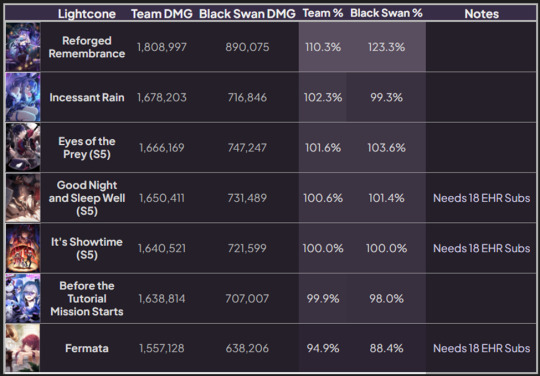Click the Black Swan DMG column header
The width and height of the screenshot is (540, 376).
[x=247, y=14]
